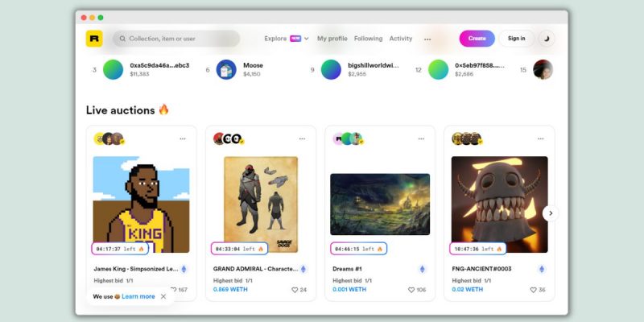The image size is (644, 322).
Task: Dismiss the cookie notice with X
Action: [163, 296]
